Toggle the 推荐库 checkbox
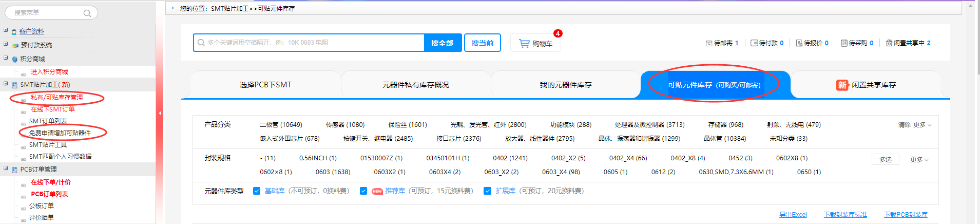Image resolution: width=980 pixels, height=224 pixels. (363, 191)
